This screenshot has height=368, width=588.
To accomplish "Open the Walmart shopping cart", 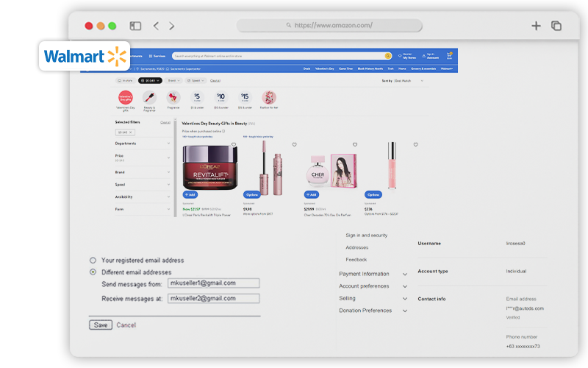I will [449, 55].
